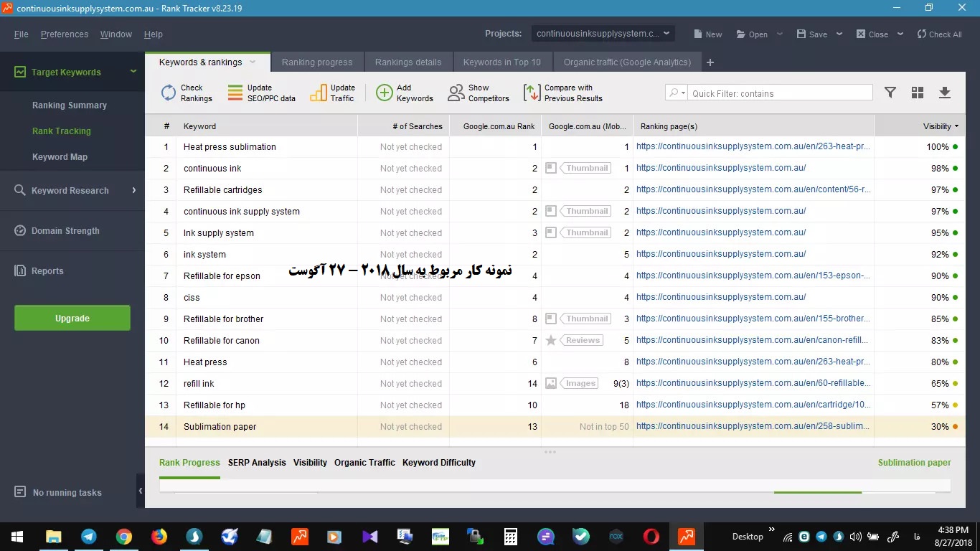980x551 pixels.
Task: Open the calculator from the taskbar
Action: point(511,536)
